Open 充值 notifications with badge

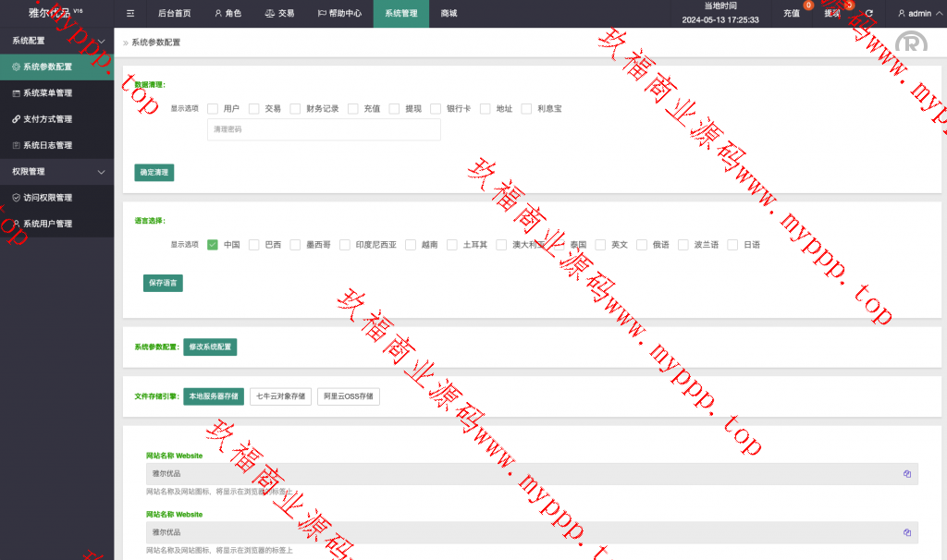click(793, 14)
